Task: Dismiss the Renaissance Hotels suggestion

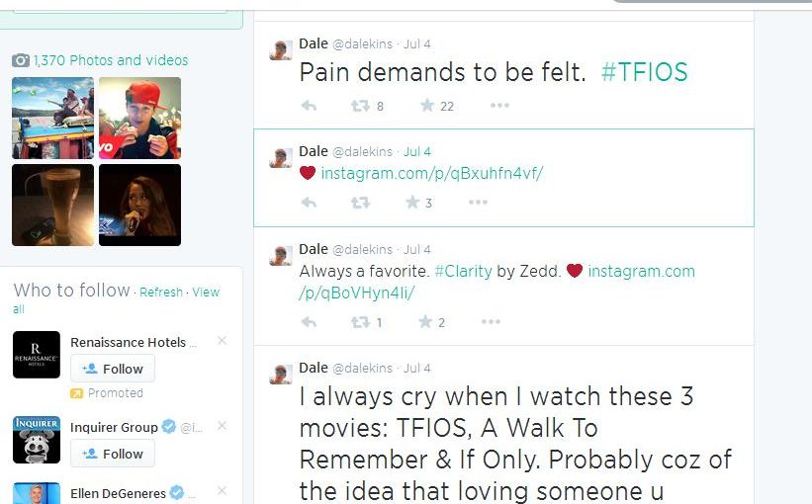Action: coord(223,341)
